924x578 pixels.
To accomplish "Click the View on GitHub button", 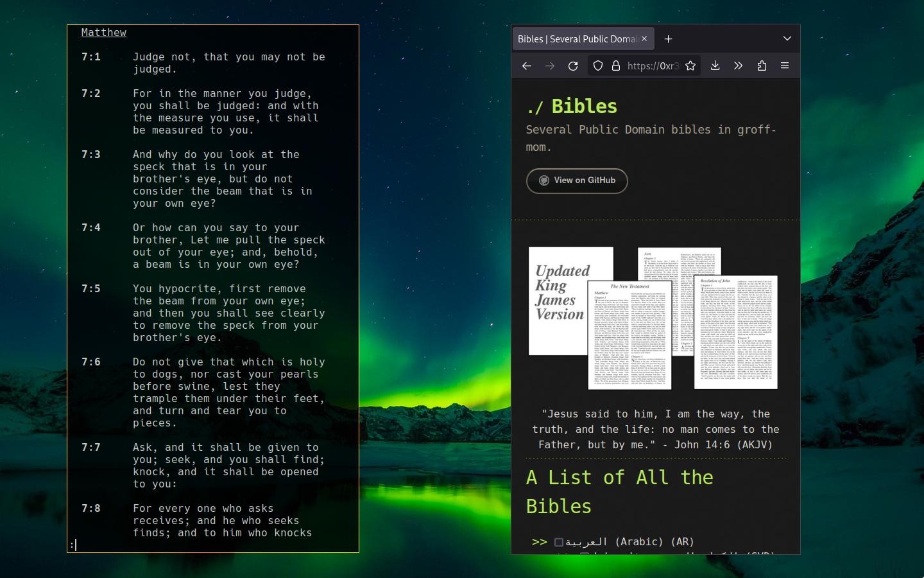I will 577,180.
